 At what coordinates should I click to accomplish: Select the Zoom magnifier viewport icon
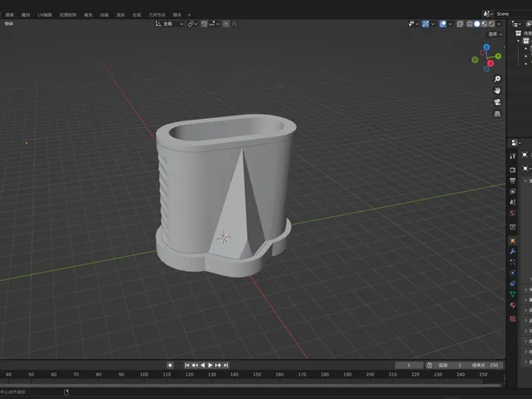(497, 79)
